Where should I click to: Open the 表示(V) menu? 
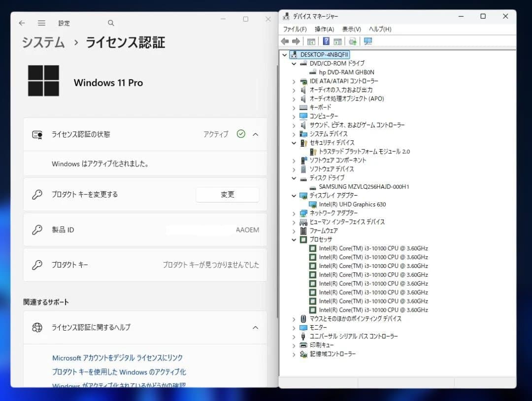pos(351,29)
